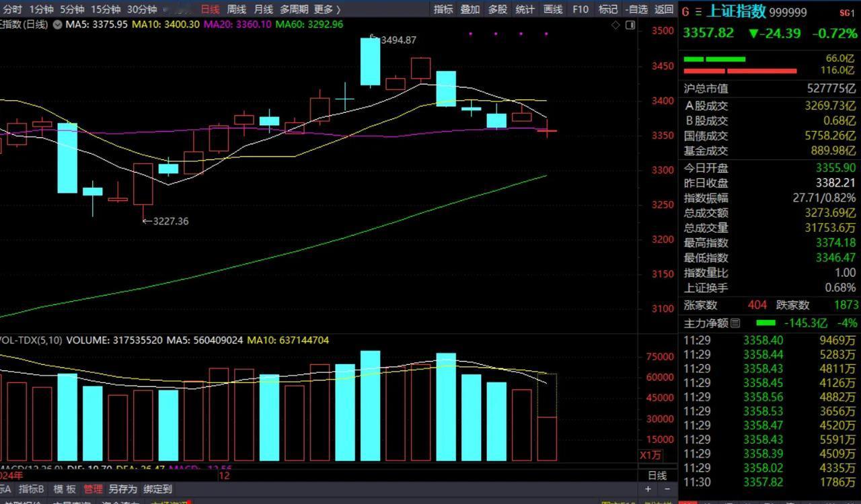Viewport: 861px width, 504px height.
Task: Click the 昨日收盘 value 3382.21
Action: coord(835,183)
